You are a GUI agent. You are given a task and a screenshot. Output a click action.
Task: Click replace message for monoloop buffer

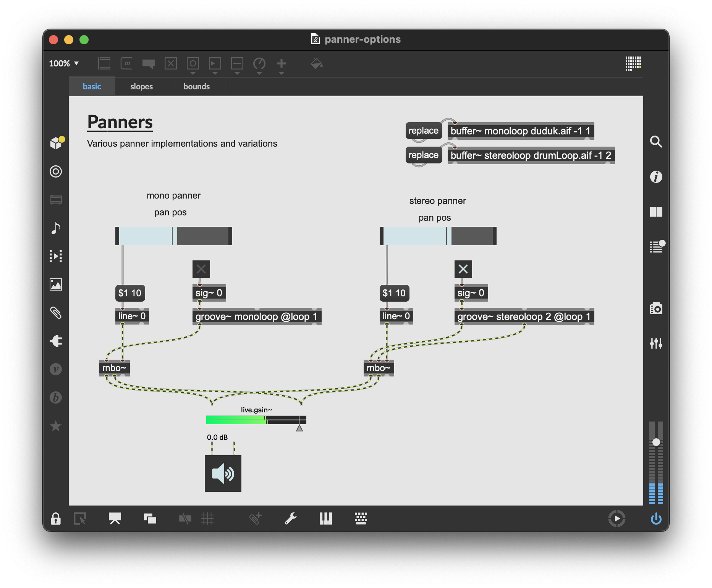pyautogui.click(x=423, y=131)
